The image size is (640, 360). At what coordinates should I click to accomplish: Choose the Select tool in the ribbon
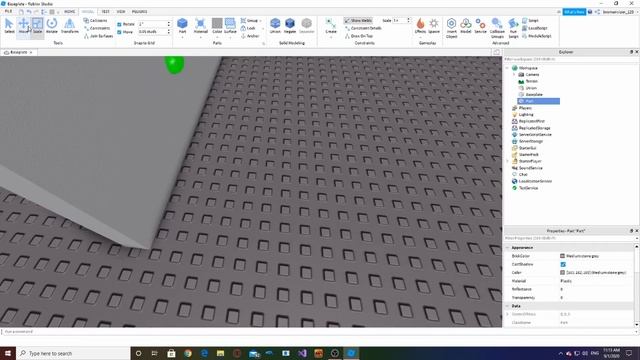pos(9,26)
